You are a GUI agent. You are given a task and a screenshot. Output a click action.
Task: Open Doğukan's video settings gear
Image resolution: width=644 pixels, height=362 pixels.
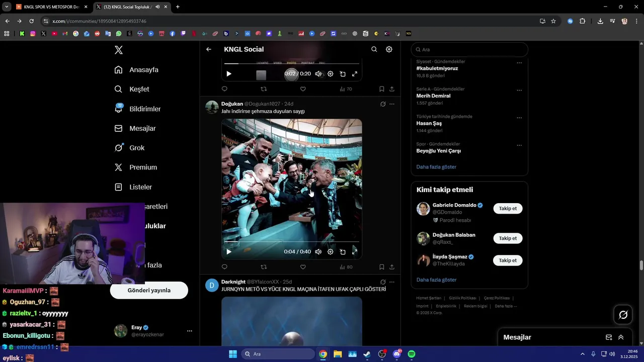click(330, 252)
